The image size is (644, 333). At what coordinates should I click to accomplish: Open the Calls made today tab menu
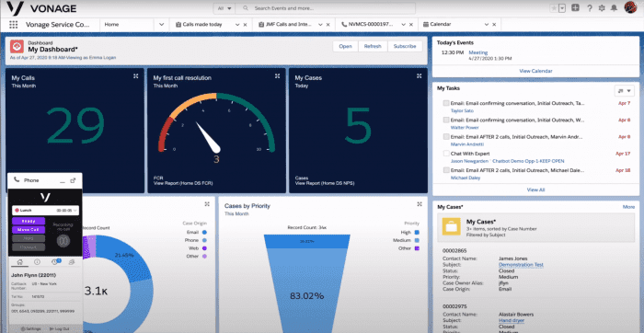(237, 25)
